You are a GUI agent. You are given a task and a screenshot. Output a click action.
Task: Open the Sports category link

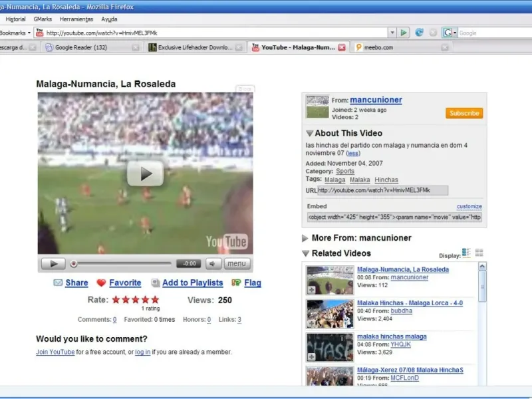tap(345, 172)
